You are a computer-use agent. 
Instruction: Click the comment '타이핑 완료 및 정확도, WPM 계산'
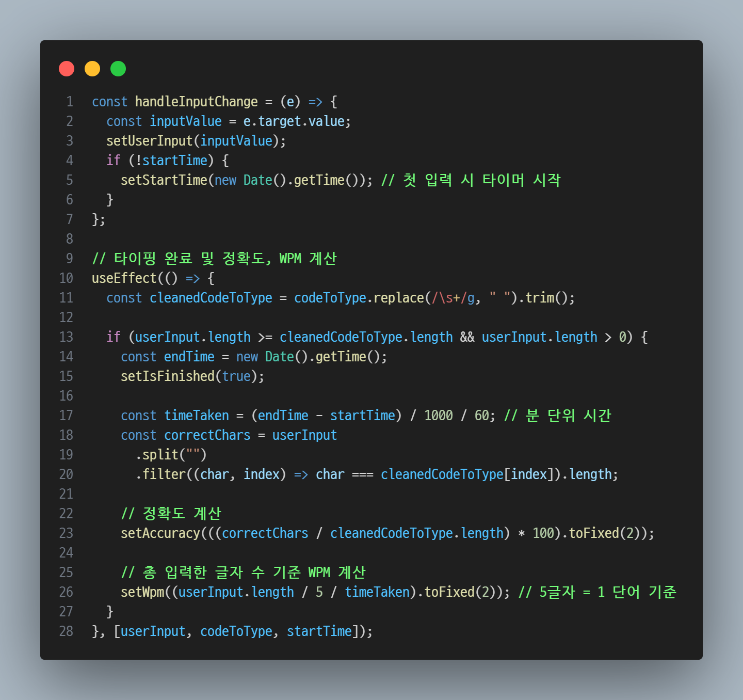tap(214, 259)
